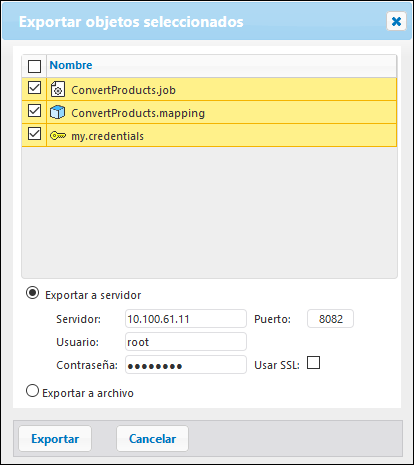Click the my.credentials key icon
Viewport: 414px width, 465px height.
pyautogui.click(x=58, y=136)
